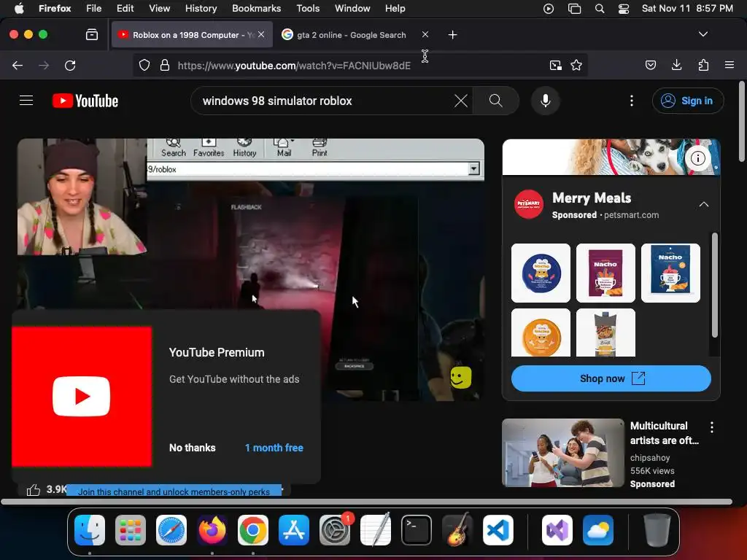Open Spotlight search in menu bar
Viewport: 747px width, 560px height.
[x=600, y=9]
